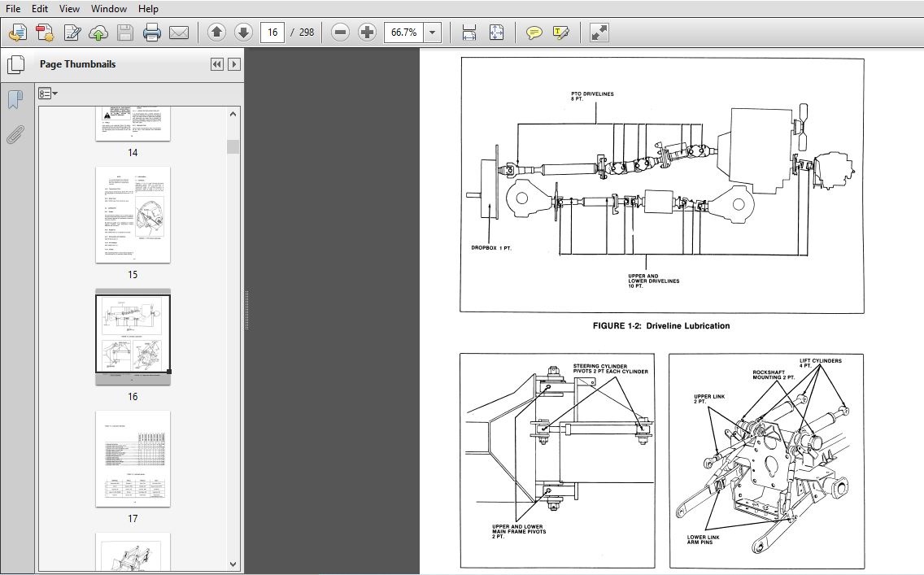Open the View menu
Screen dimensions: 924x575
pyautogui.click(x=69, y=9)
